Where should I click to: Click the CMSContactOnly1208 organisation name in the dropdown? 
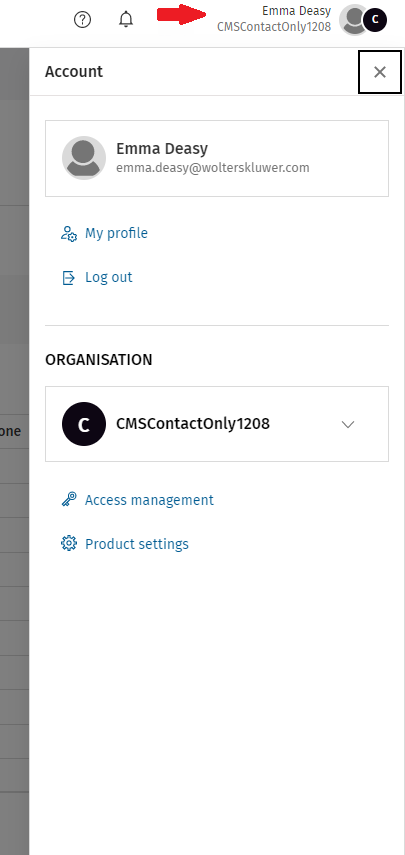click(193, 424)
